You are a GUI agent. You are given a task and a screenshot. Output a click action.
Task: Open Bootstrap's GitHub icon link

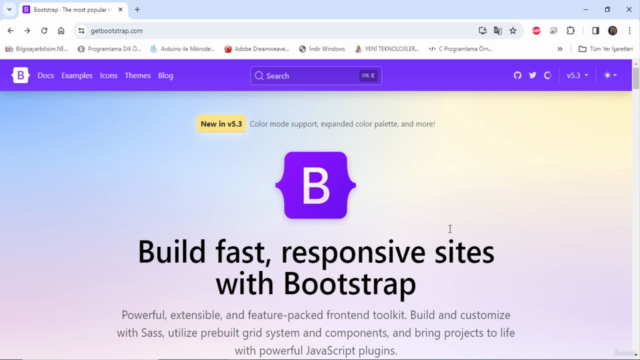coord(518,76)
